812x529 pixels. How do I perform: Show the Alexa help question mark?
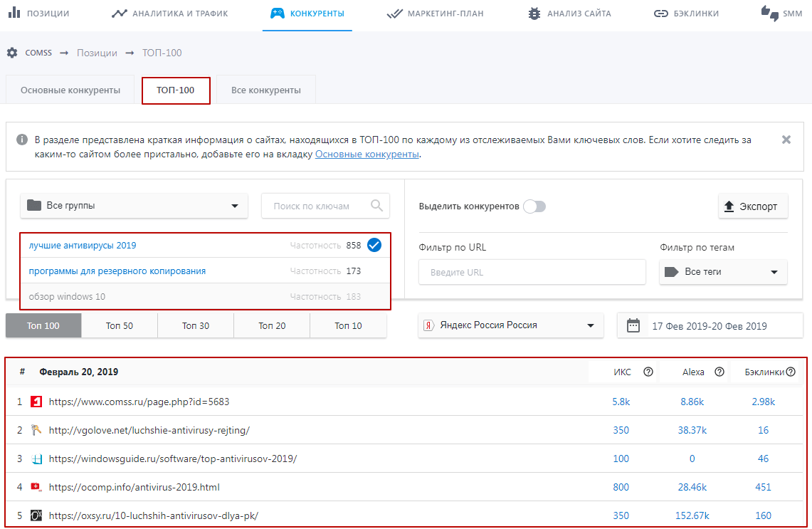click(x=719, y=372)
